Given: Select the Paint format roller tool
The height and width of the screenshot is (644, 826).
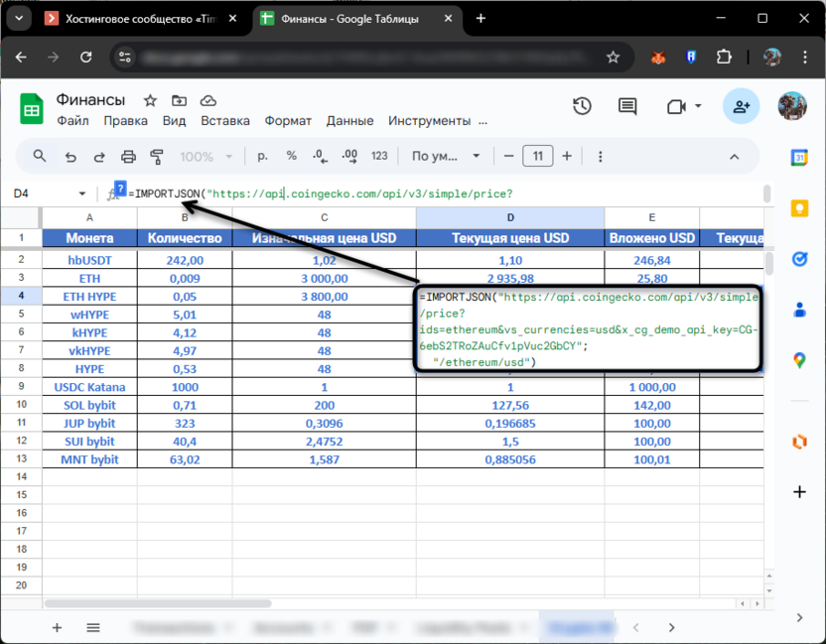Looking at the screenshot, I should pyautogui.click(x=156, y=156).
